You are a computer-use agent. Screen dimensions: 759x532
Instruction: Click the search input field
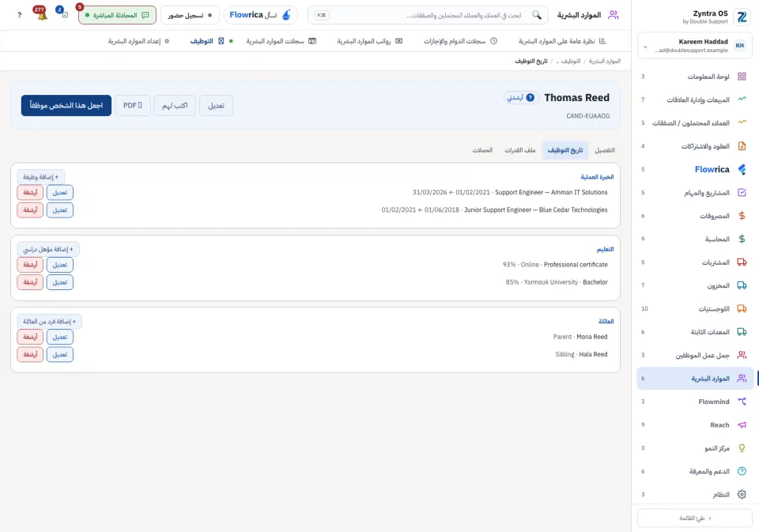[428, 15]
